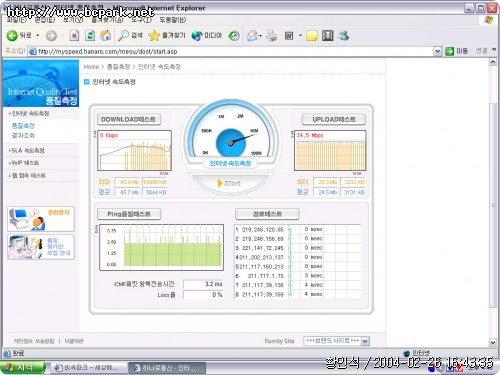Click the quality evaluation team recruitment banner

click(x=41, y=247)
